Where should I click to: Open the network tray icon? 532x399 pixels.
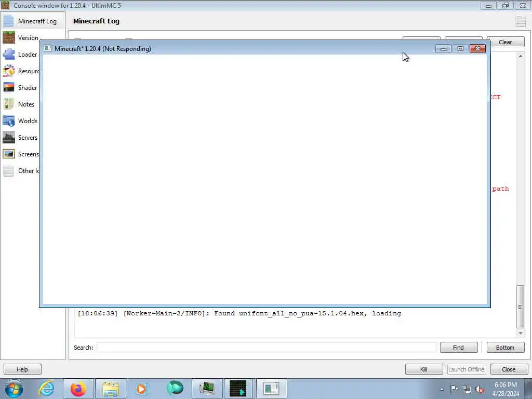(467, 390)
